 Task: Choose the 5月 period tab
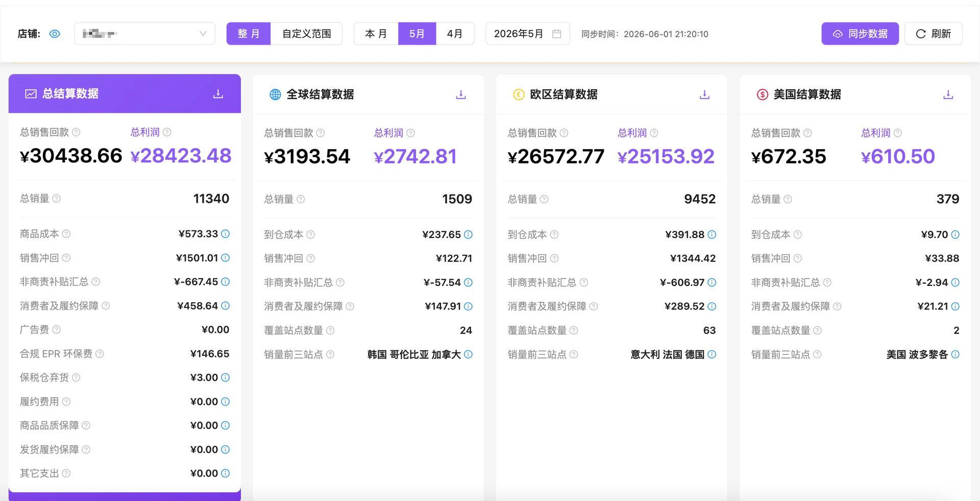coord(417,34)
